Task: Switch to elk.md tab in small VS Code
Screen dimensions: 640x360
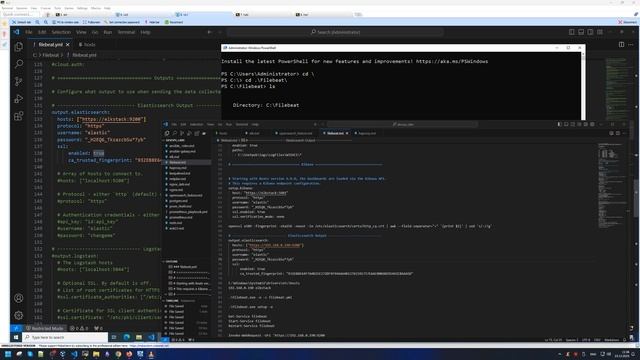Action: click(x=253, y=133)
